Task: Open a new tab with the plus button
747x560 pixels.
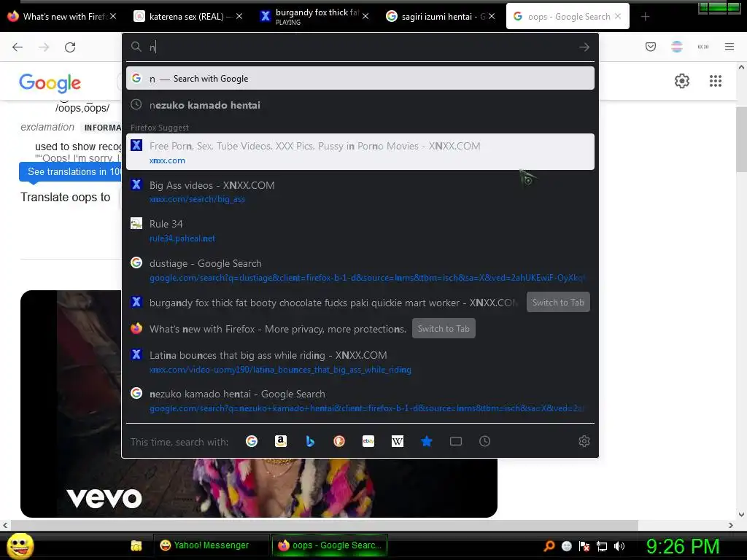Action: coord(645,17)
